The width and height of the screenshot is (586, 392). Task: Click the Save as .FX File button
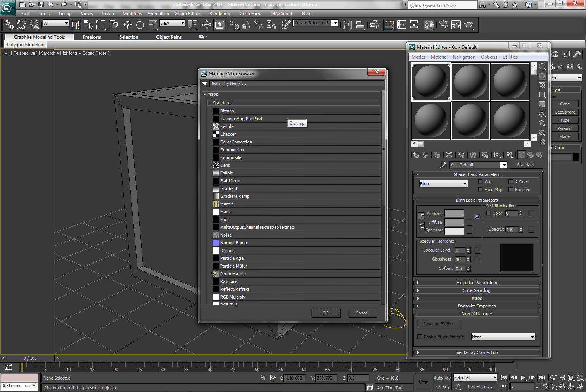[x=438, y=323]
